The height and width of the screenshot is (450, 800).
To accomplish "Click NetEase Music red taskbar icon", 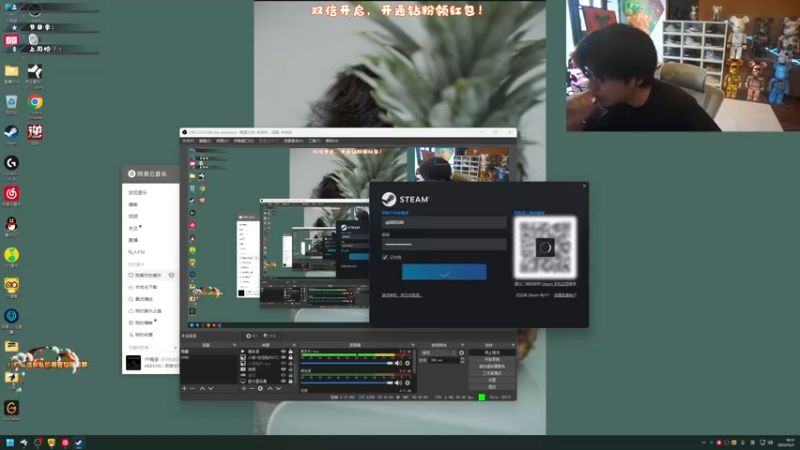I will click(65, 442).
